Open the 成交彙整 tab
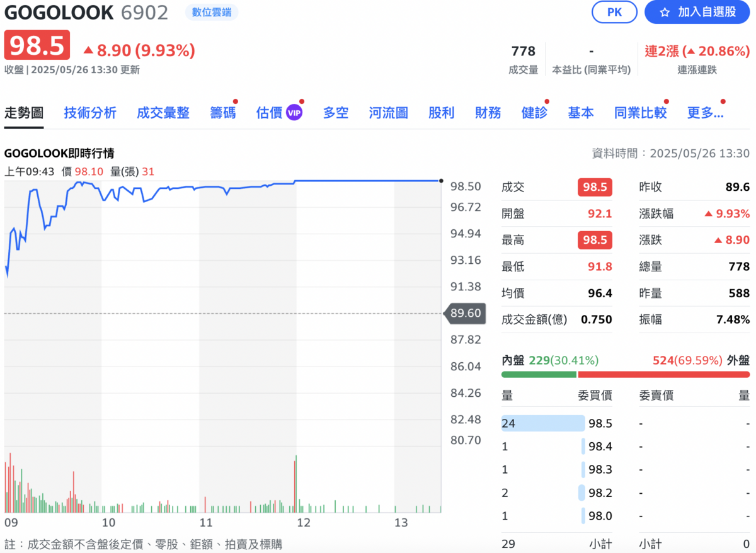 tap(163, 112)
